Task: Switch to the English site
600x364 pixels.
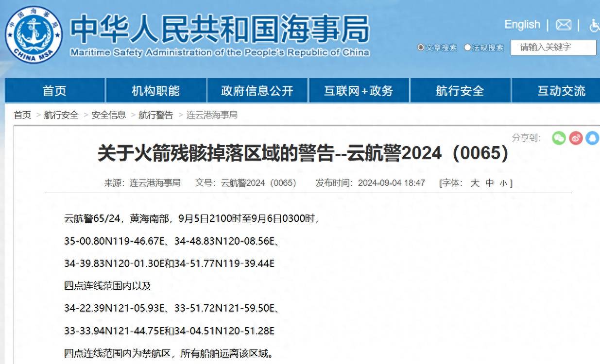Action: pos(522,25)
